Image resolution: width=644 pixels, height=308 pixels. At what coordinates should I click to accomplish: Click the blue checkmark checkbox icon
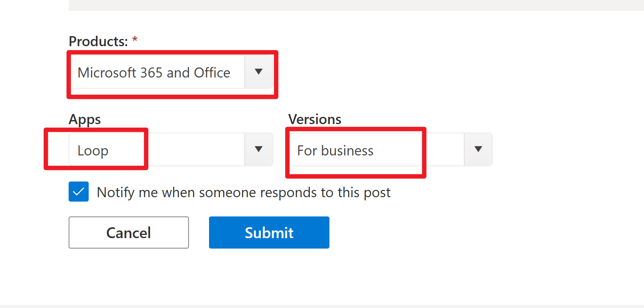click(79, 192)
